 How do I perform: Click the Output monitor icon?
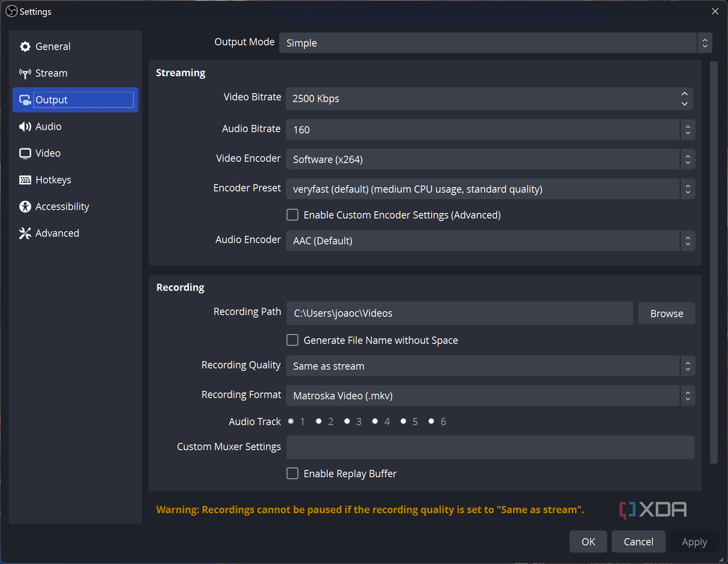[x=25, y=100]
